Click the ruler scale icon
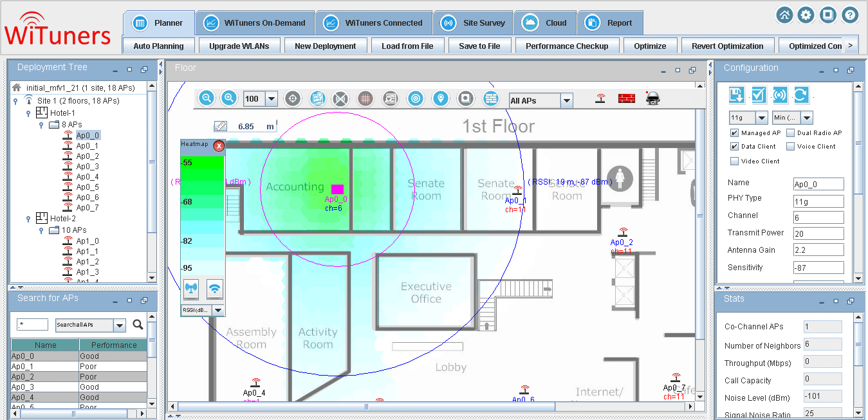This screenshot has width=868, height=420. pos(221,126)
